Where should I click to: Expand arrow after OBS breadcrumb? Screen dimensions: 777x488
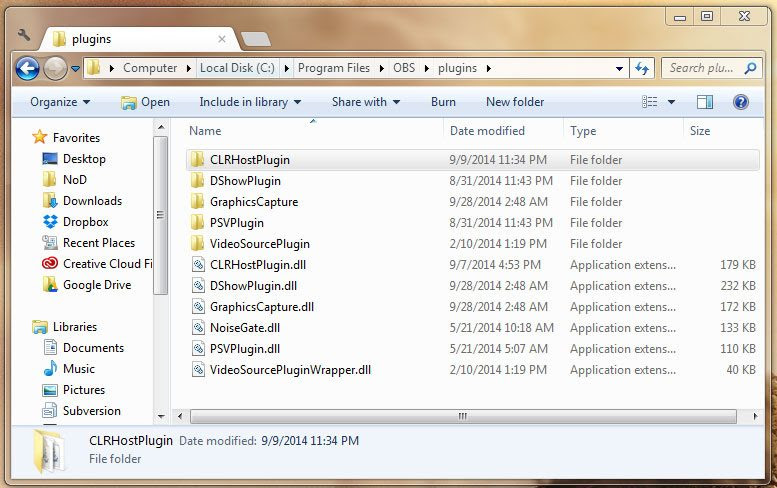tap(427, 68)
